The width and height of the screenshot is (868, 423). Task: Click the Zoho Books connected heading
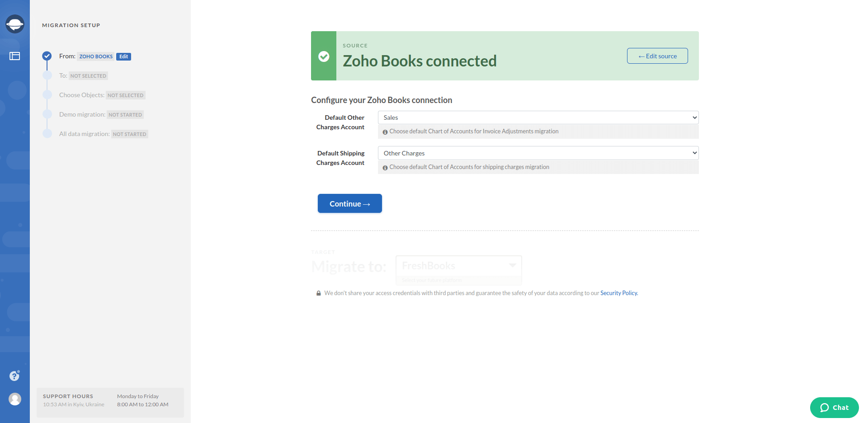[x=420, y=61]
